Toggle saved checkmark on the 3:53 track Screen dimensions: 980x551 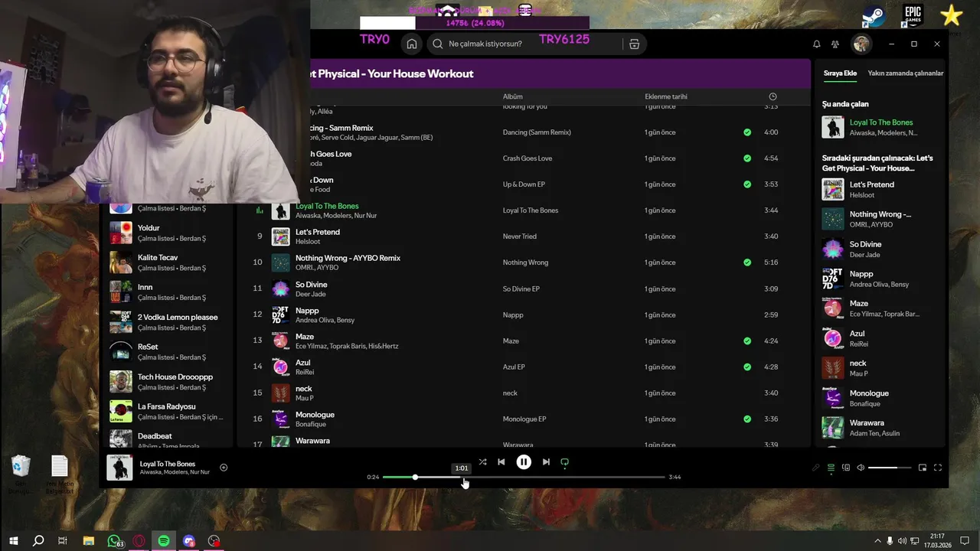(747, 184)
